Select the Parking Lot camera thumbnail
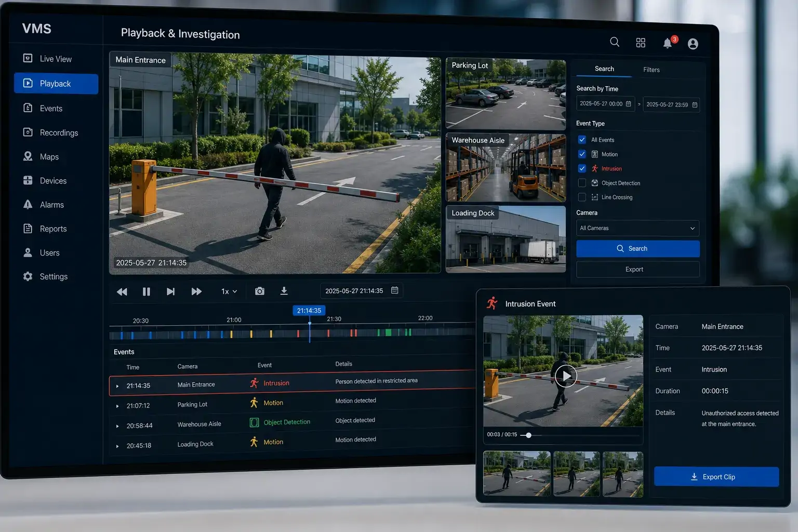The image size is (798, 532). [506, 94]
